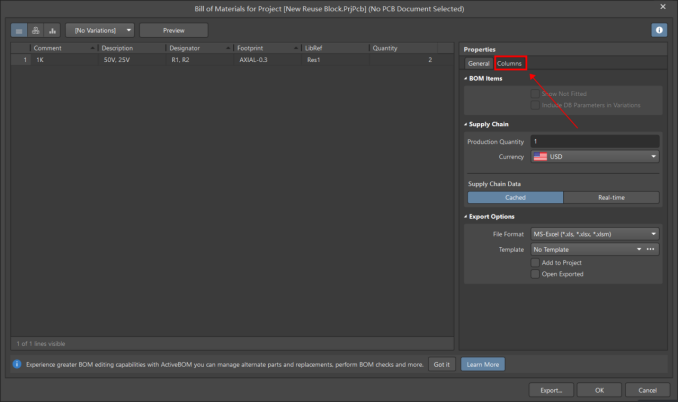Open the No Variations dropdown

point(99,30)
